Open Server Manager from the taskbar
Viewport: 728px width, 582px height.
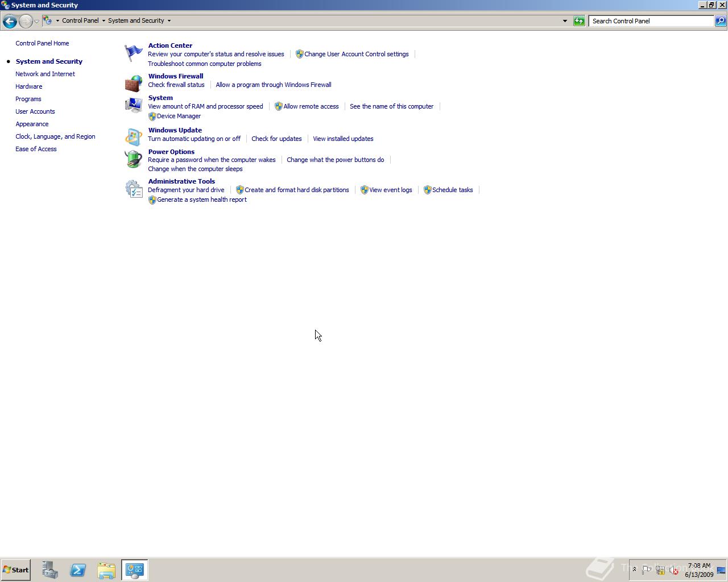[x=50, y=570]
